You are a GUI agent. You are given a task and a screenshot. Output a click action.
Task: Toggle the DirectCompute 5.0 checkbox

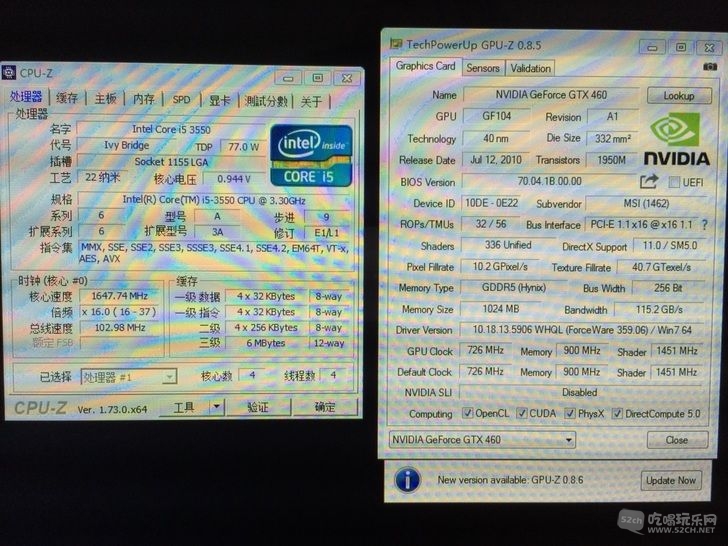(617, 413)
